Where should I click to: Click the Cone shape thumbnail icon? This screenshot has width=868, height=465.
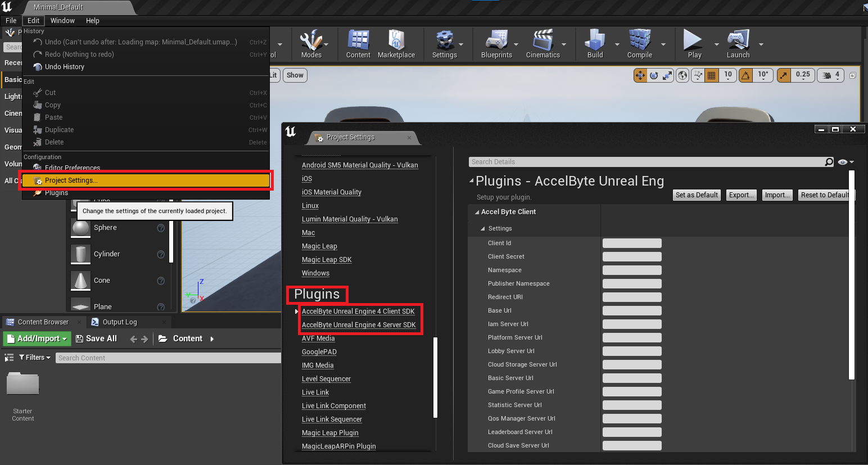coord(81,281)
